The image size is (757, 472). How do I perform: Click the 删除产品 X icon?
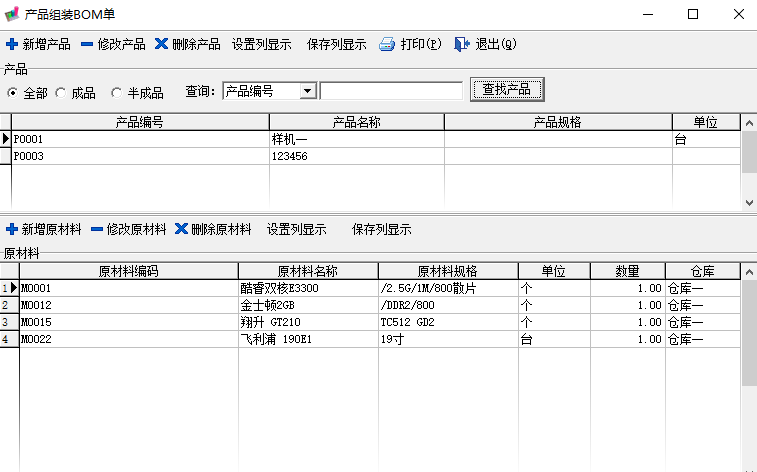[161, 45]
